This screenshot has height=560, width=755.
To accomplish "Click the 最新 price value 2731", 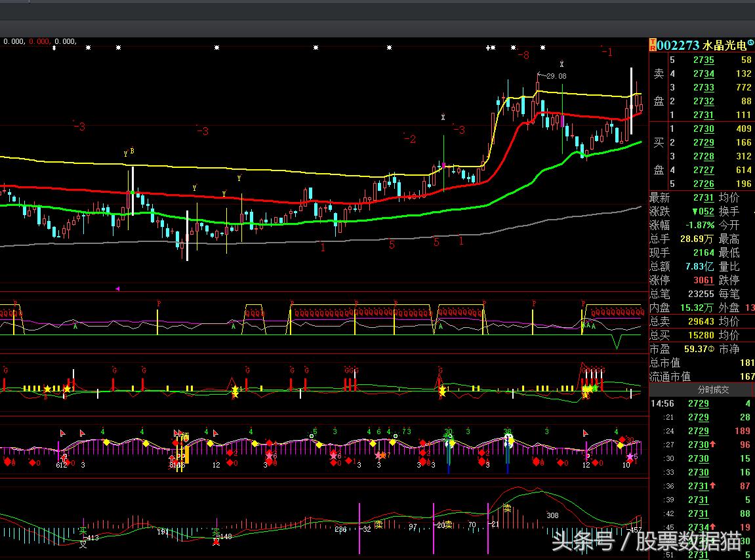I will coord(703,198).
